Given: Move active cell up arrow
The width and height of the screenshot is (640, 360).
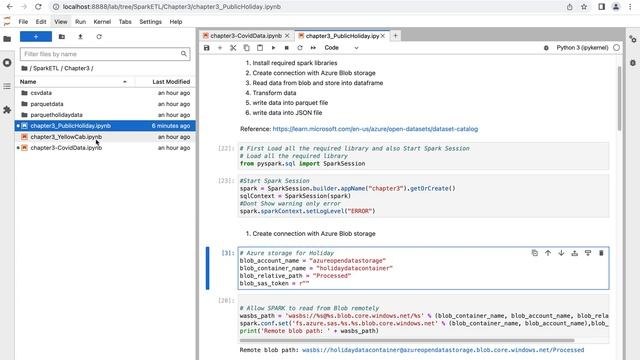Looking at the screenshot, I should pos(548,253).
